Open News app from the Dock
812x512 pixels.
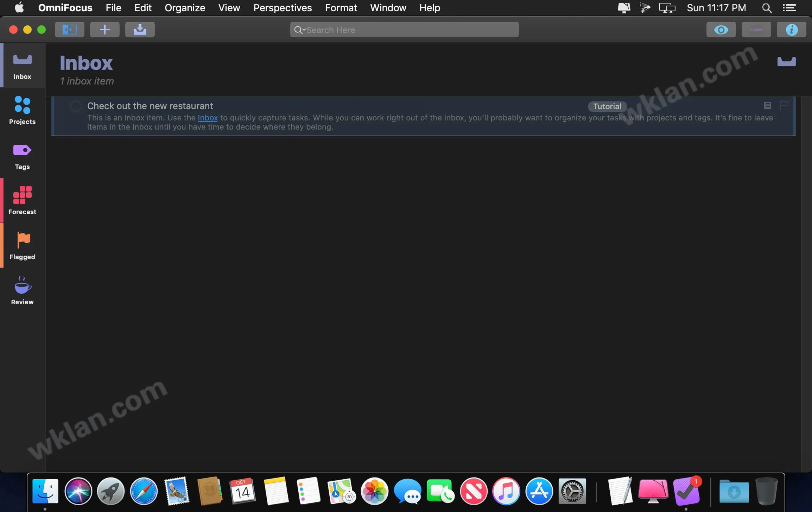tap(474, 491)
